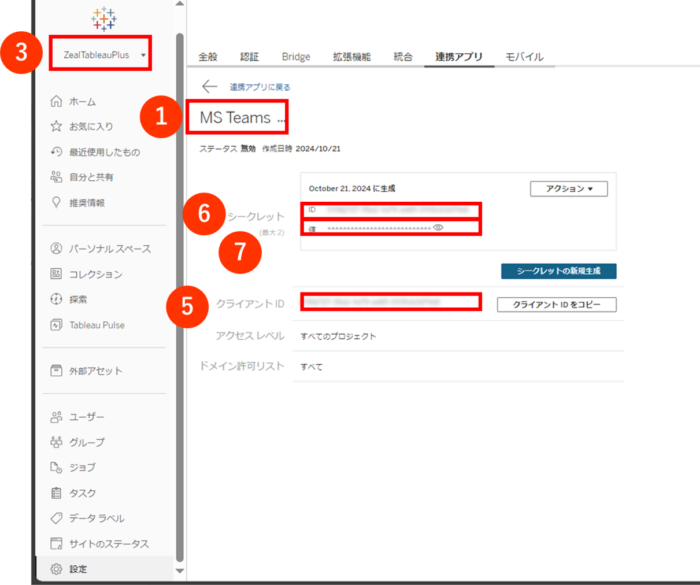
Task: Click the users icon in sidebar
Action: [x=56, y=417]
